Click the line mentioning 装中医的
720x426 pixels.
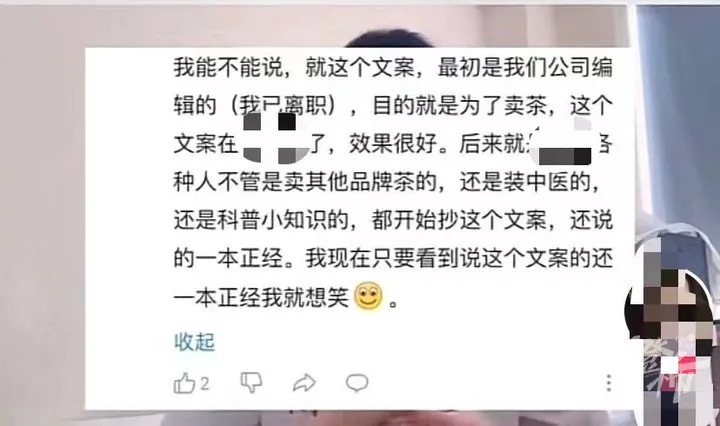(x=387, y=182)
